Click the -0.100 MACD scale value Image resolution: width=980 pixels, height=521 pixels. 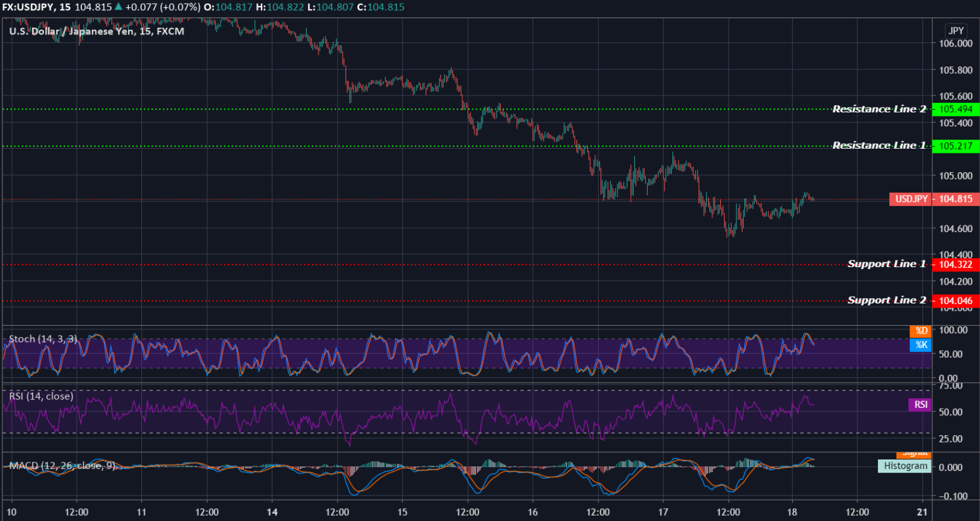coord(953,496)
